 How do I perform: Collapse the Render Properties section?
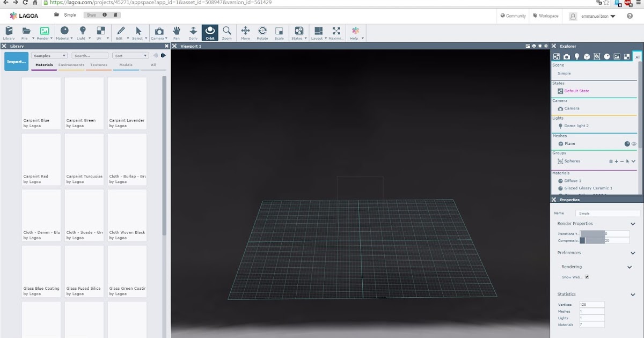point(633,224)
